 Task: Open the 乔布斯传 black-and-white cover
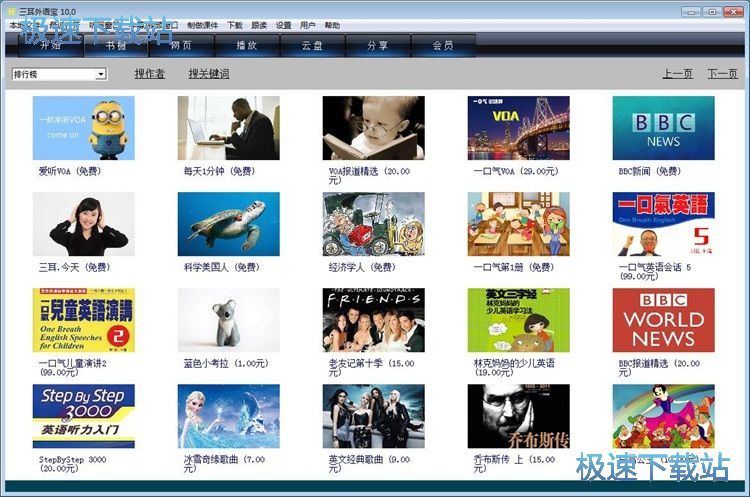pyautogui.click(x=518, y=416)
